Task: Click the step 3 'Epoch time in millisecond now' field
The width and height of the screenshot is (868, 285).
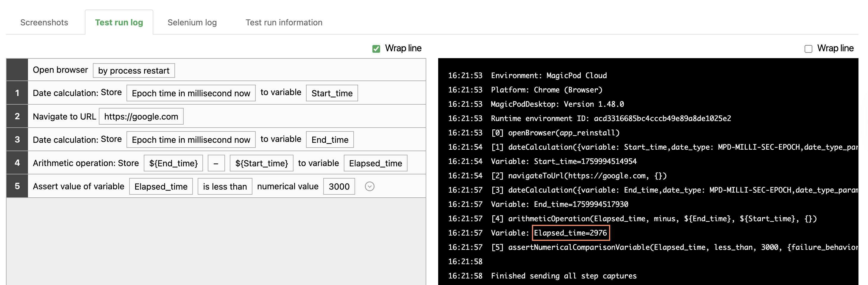Action: click(191, 139)
